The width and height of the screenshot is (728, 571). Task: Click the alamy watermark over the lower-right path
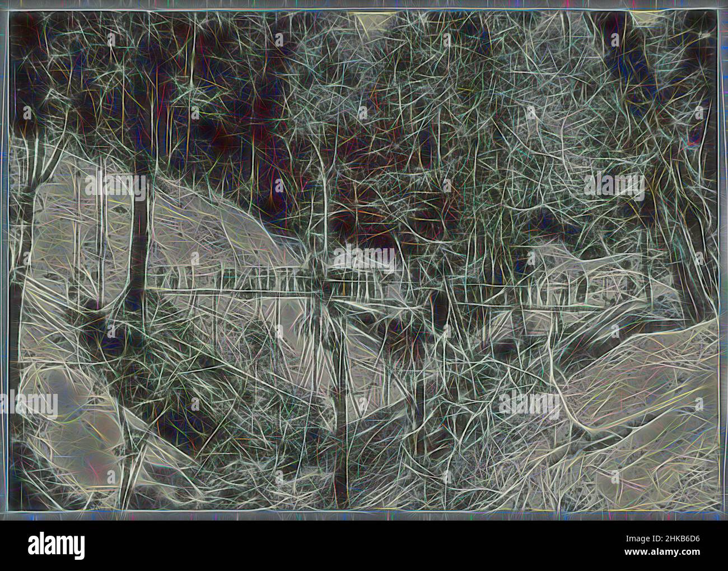(530, 404)
